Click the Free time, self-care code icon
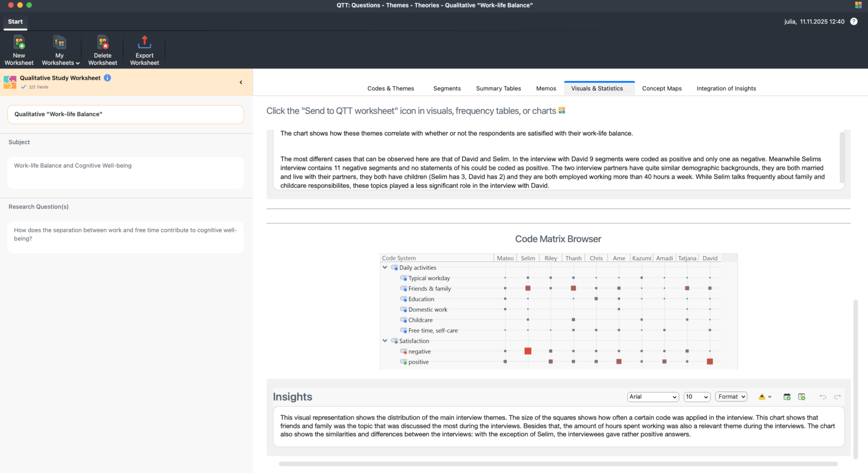 click(x=404, y=330)
